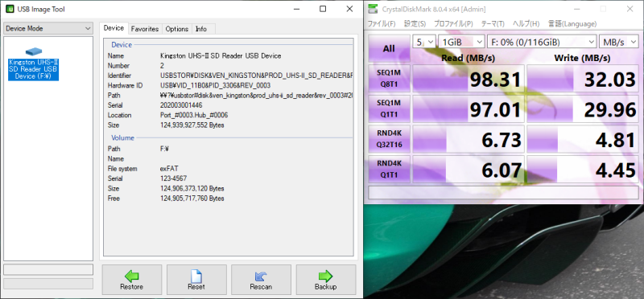The width and height of the screenshot is (644, 299).
Task: Open the プロファイル(P) menu in CrystalDiskMark
Action: [453, 24]
